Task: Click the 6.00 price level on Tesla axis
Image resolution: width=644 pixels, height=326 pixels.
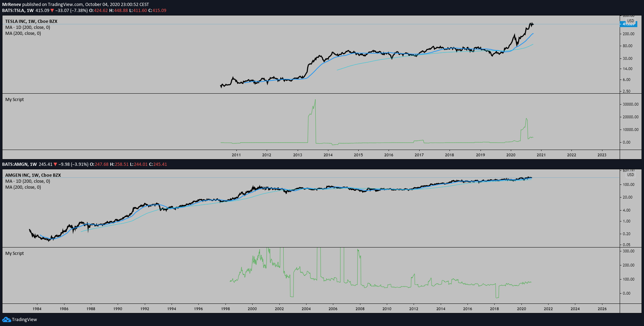Action: tap(626, 80)
